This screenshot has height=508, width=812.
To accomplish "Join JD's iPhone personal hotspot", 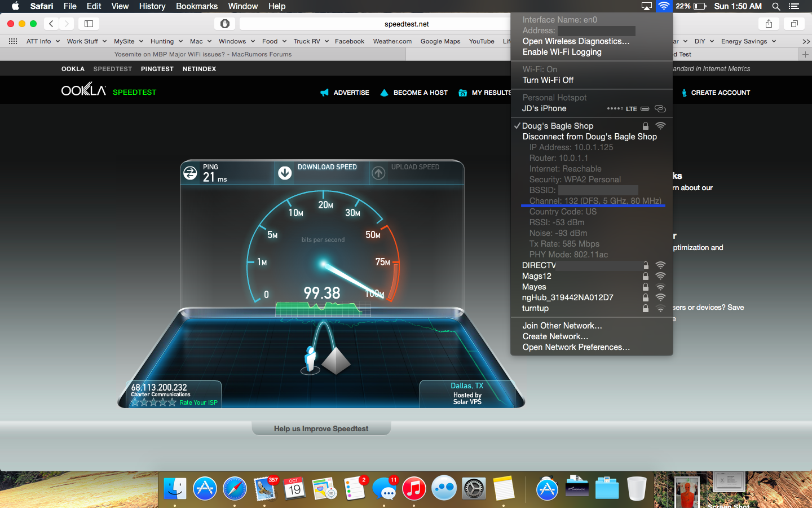I will [x=592, y=108].
